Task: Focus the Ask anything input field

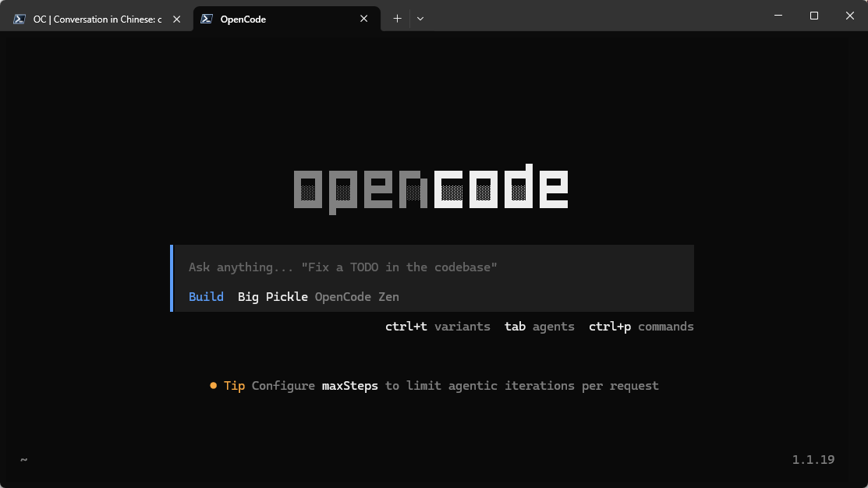Action: tap(343, 267)
